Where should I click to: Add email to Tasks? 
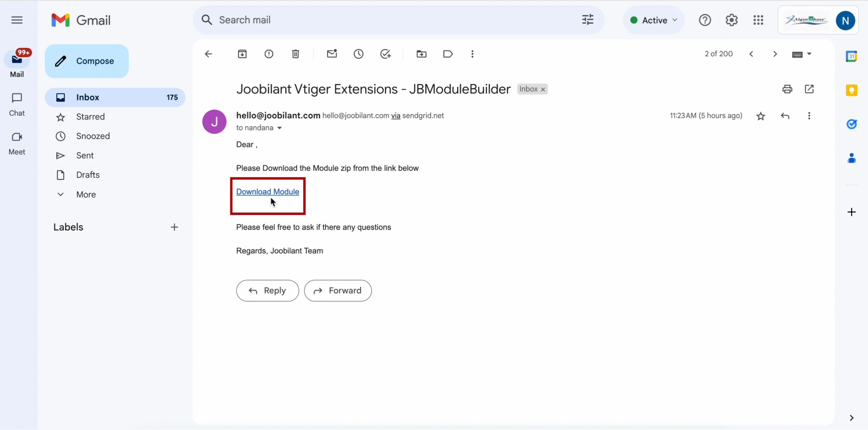coord(385,54)
